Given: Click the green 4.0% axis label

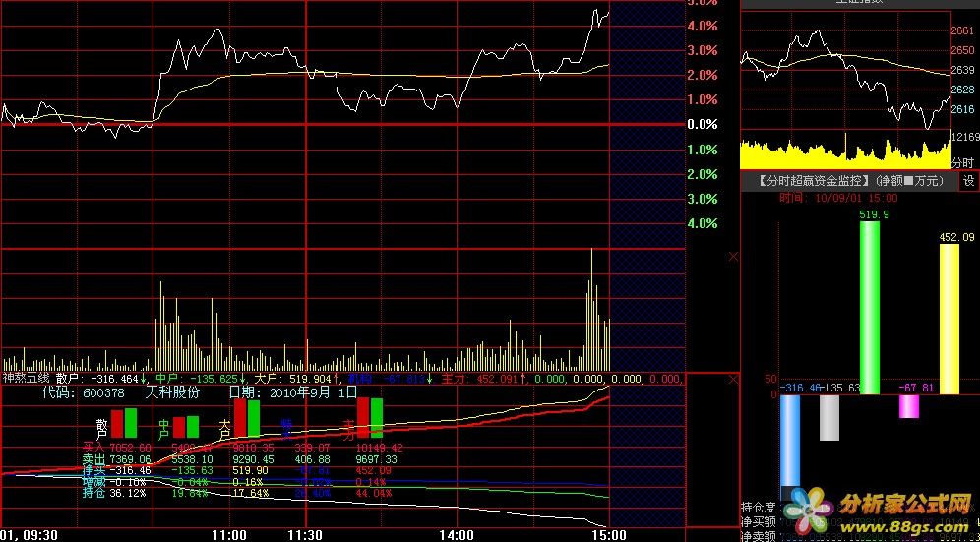Looking at the screenshot, I should [x=703, y=223].
